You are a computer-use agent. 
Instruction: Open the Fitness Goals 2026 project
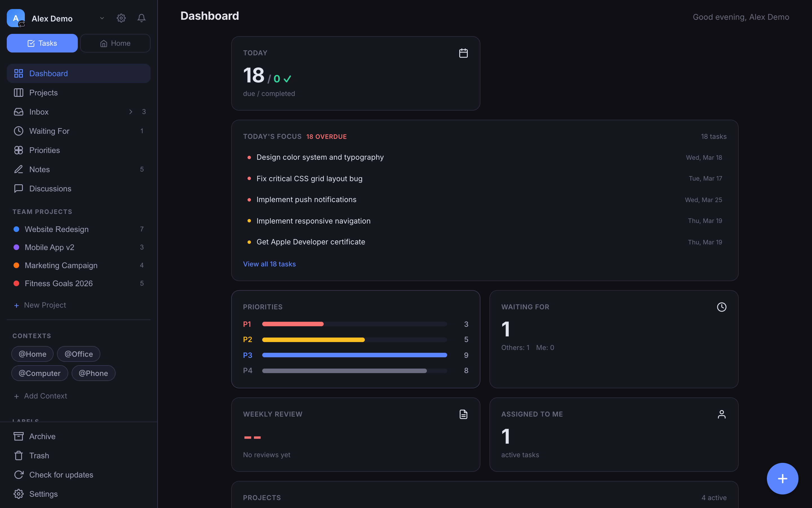click(x=78, y=284)
